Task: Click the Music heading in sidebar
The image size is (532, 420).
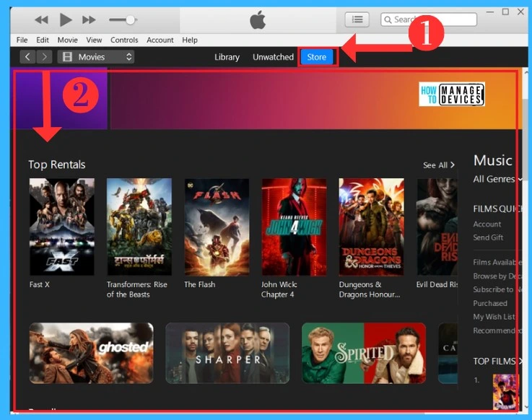Action: point(492,160)
